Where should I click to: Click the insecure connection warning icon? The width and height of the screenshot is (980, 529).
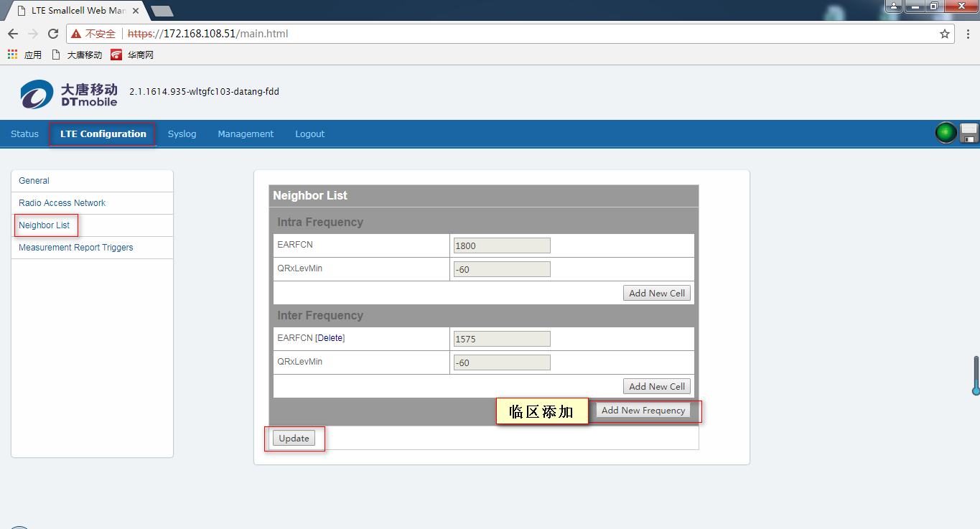76,34
